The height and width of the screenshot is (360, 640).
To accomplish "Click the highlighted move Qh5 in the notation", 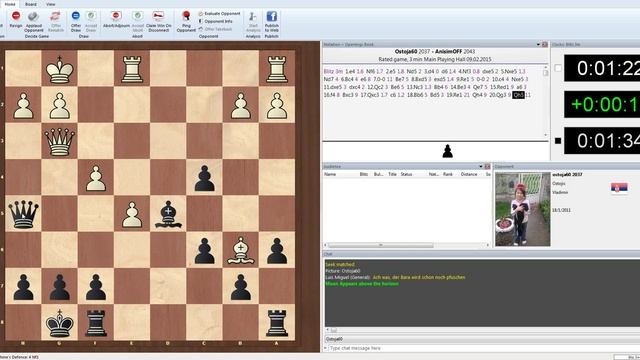I will pos(518,95).
